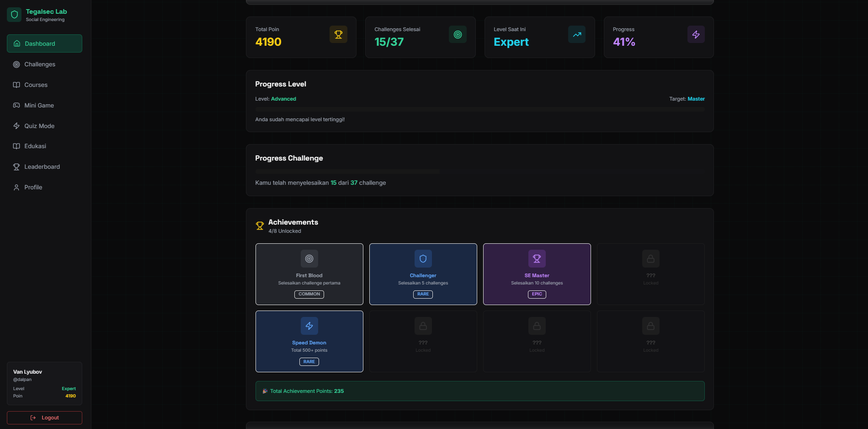Screen dimensions: 868x429
Task: Click the Tegalsec Lab shield logo
Action: click(14, 15)
